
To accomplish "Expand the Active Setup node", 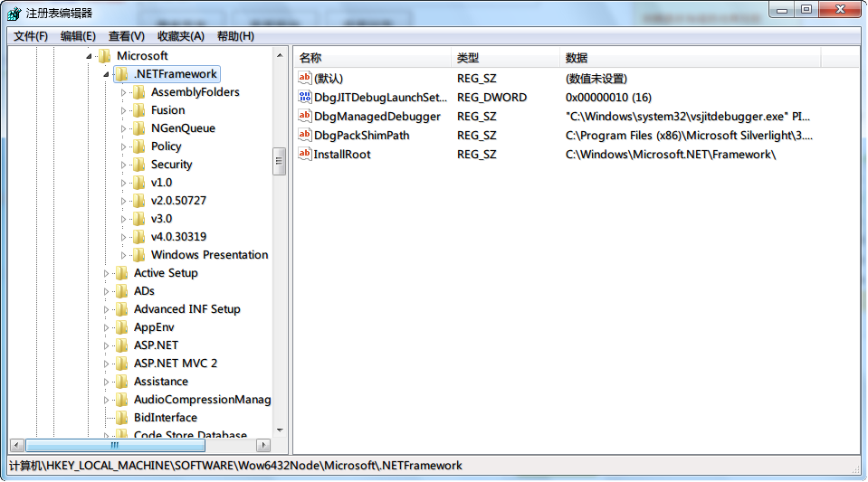I will click(106, 273).
